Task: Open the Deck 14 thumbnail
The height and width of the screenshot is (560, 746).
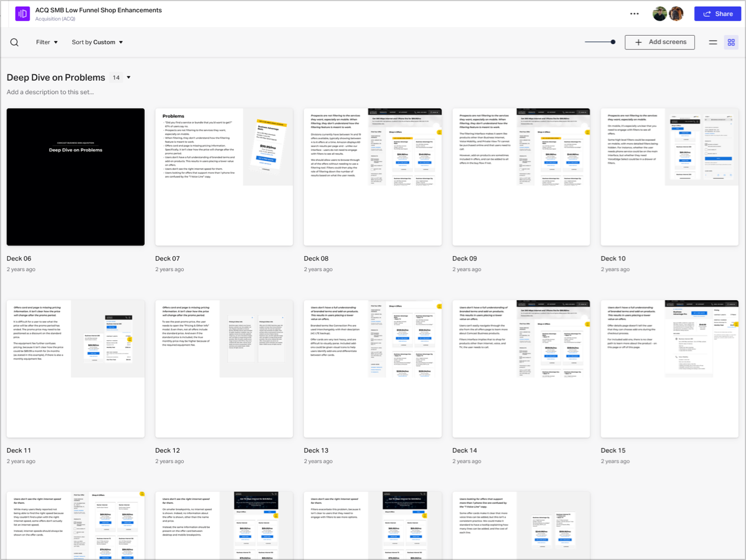Action: point(521,369)
